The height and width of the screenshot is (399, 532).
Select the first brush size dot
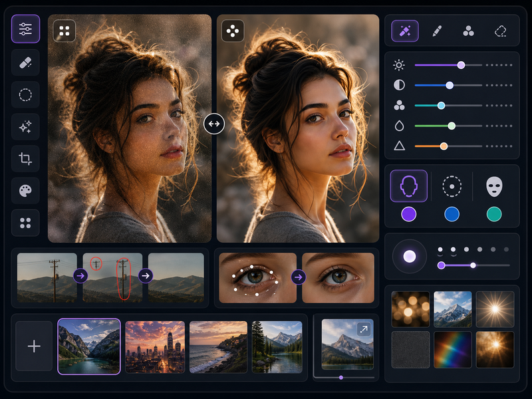tap(440, 249)
